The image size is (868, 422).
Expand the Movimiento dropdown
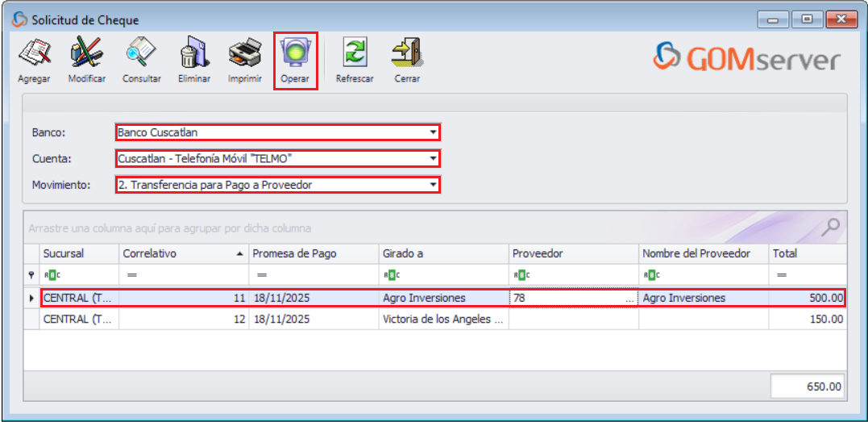tap(432, 186)
